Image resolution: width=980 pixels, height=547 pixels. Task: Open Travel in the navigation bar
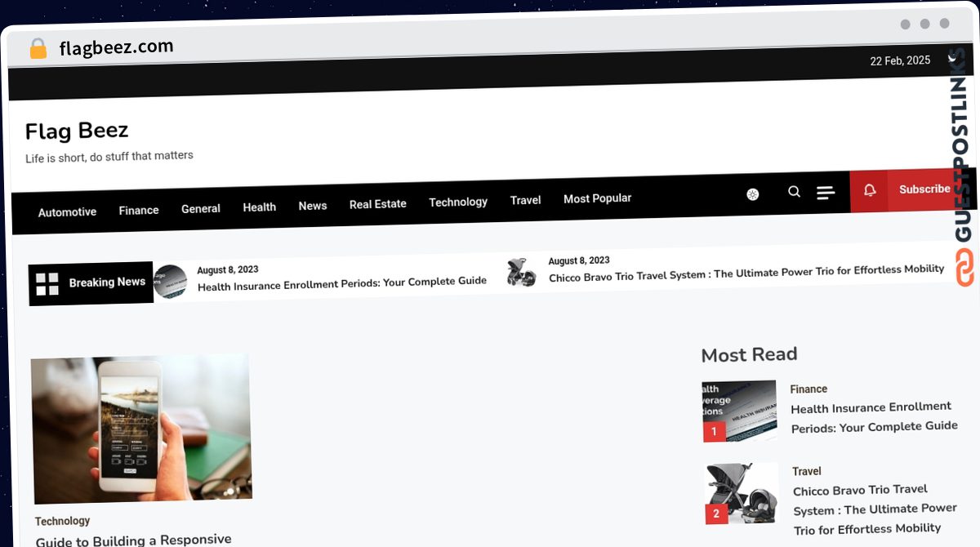pyautogui.click(x=526, y=200)
